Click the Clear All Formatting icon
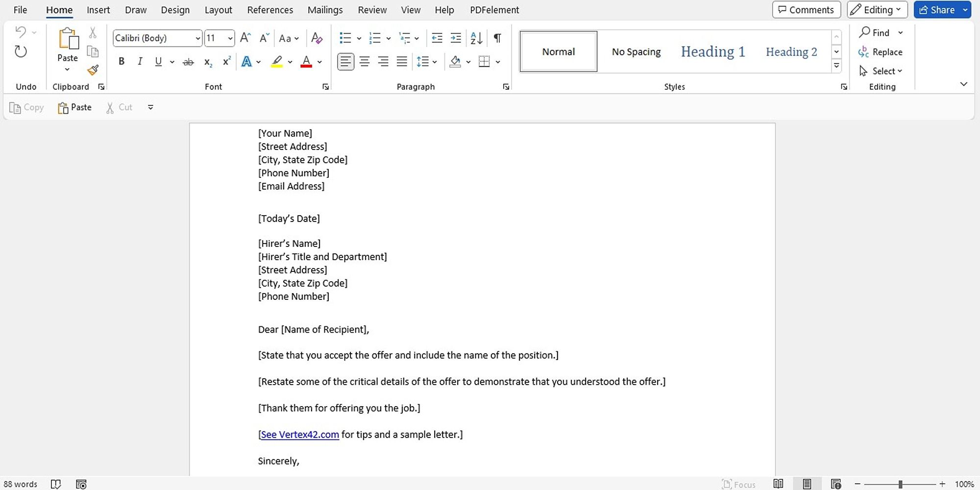 (317, 38)
